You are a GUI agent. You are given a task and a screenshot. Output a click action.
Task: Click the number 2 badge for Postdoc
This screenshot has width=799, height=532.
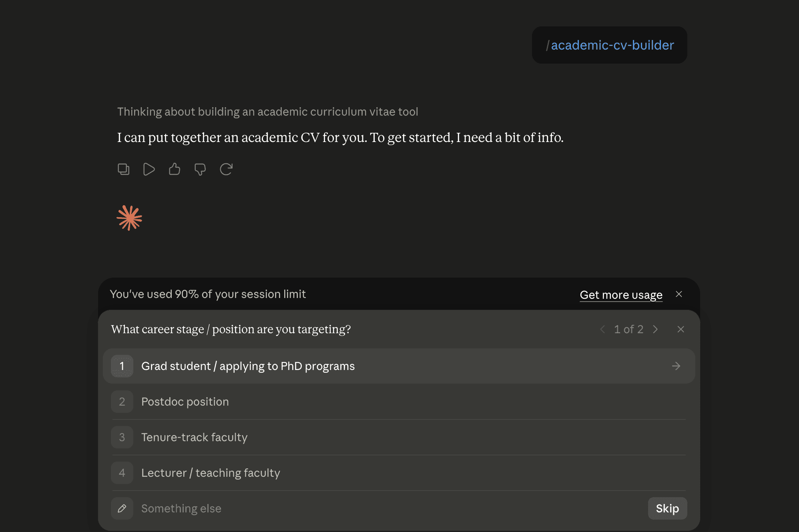122,402
